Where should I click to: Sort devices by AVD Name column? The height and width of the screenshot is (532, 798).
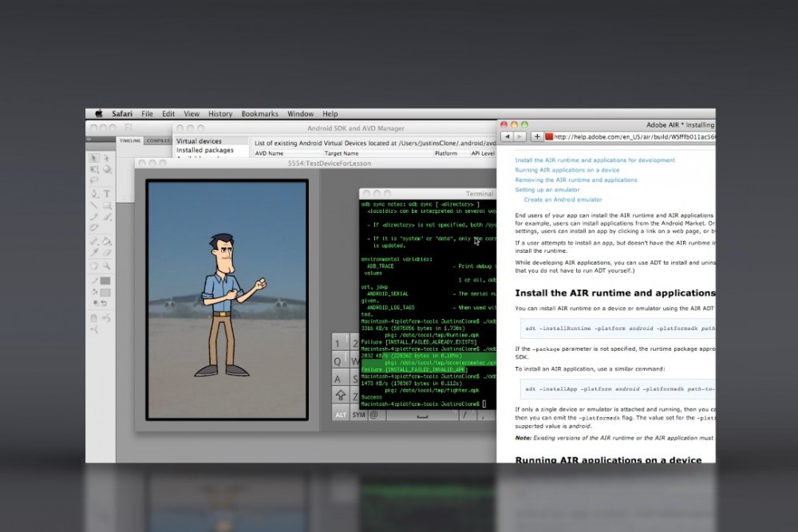[271, 153]
